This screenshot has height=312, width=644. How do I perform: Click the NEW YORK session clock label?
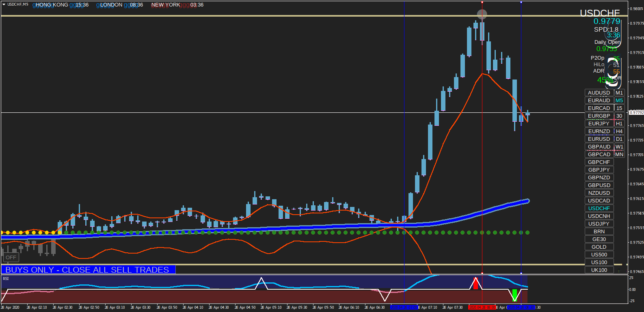point(166,5)
